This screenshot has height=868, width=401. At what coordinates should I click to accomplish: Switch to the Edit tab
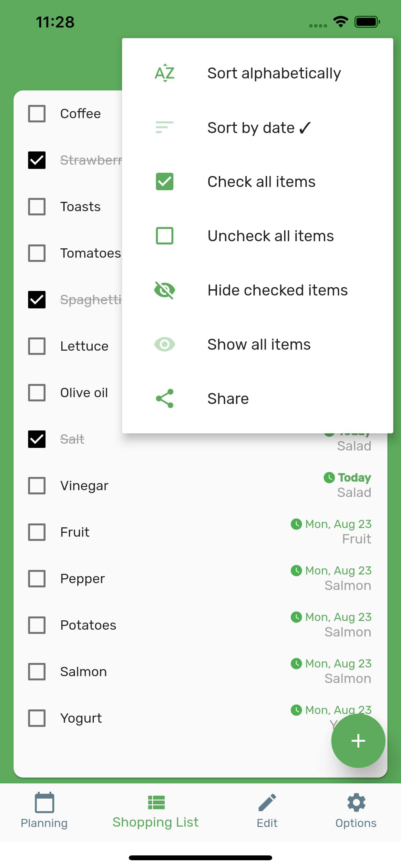pyautogui.click(x=267, y=811)
